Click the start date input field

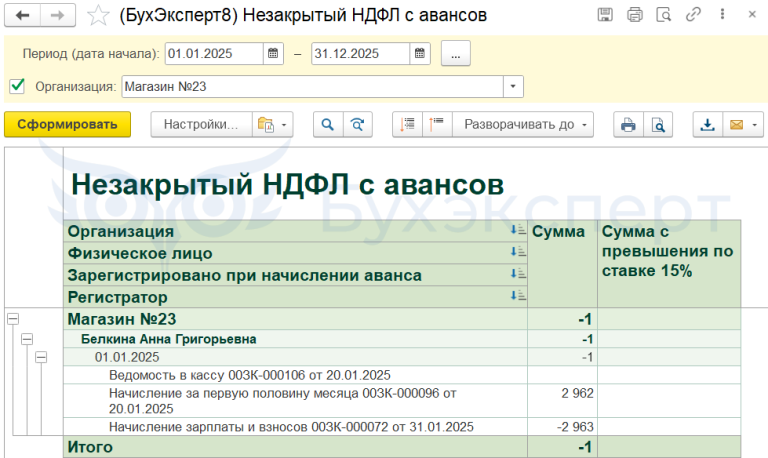213,54
